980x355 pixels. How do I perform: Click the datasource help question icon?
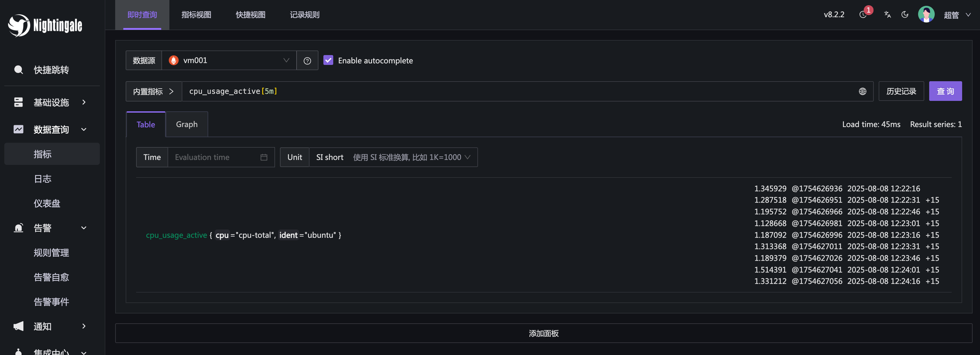tap(307, 61)
